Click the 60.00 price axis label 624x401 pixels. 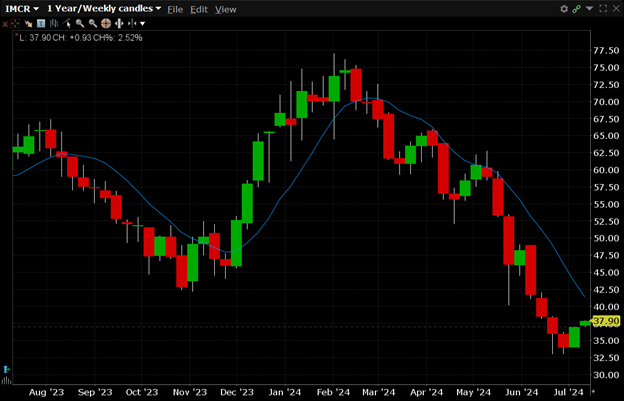click(x=606, y=170)
